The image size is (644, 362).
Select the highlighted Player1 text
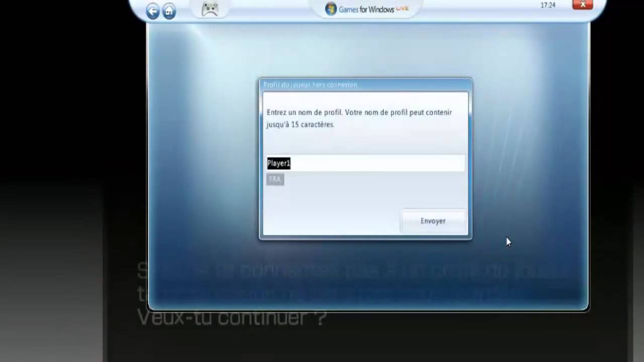click(278, 163)
